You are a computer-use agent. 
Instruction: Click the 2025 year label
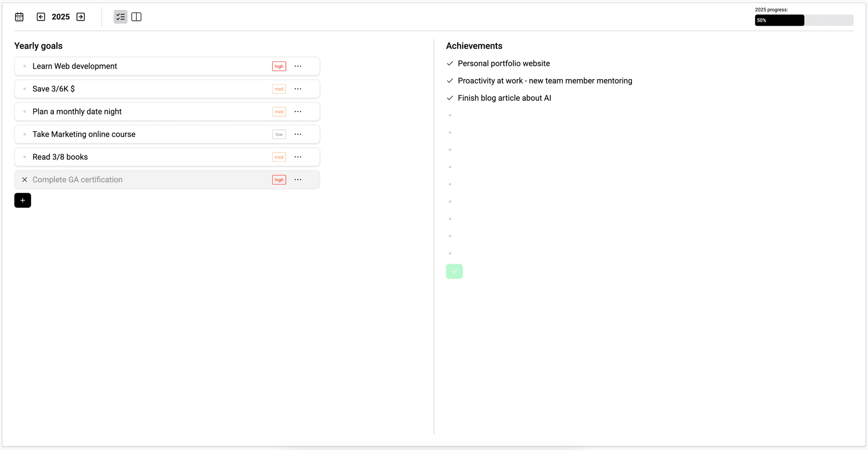[x=61, y=17]
